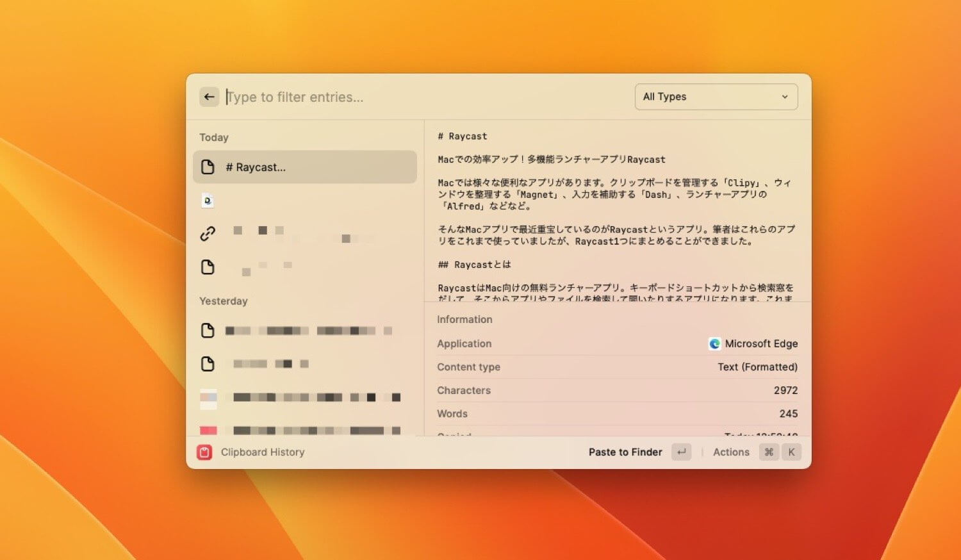Open the Actions menu
Image resolution: width=961 pixels, height=560 pixels.
click(x=731, y=452)
